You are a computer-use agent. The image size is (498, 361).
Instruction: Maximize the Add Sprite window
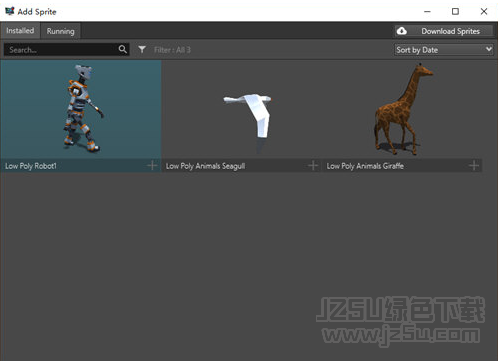tap(455, 11)
